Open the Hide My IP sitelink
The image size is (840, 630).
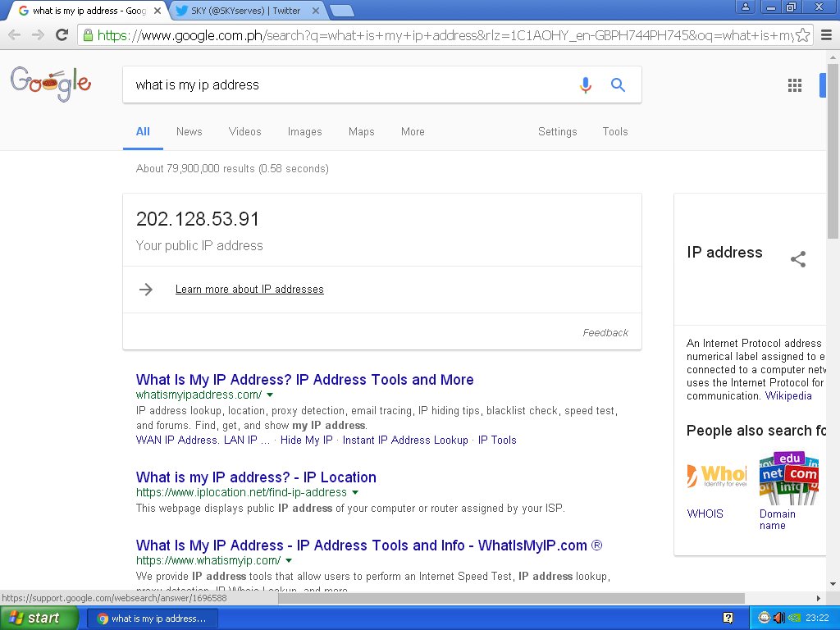pyautogui.click(x=307, y=440)
